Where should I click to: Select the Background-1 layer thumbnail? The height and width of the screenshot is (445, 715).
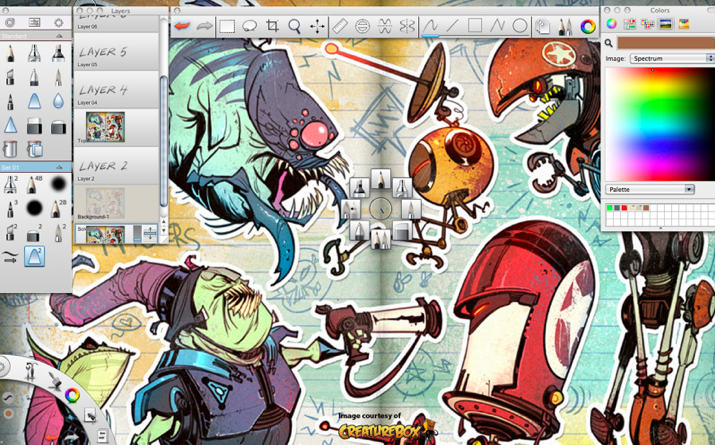tap(105, 201)
